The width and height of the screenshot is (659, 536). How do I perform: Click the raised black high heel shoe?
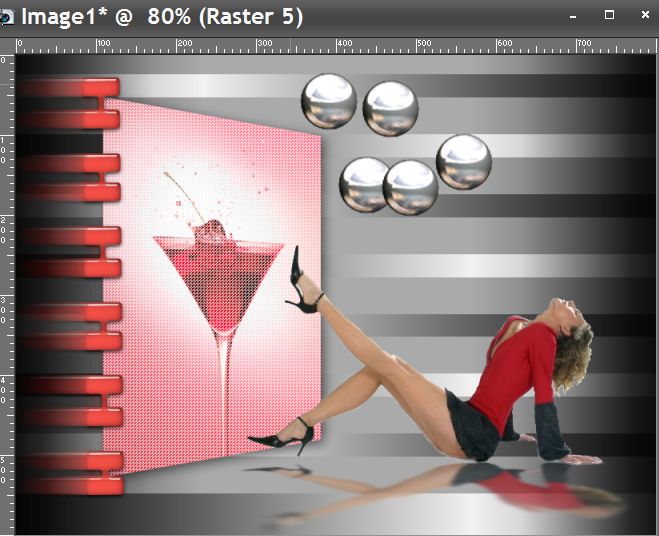303,285
